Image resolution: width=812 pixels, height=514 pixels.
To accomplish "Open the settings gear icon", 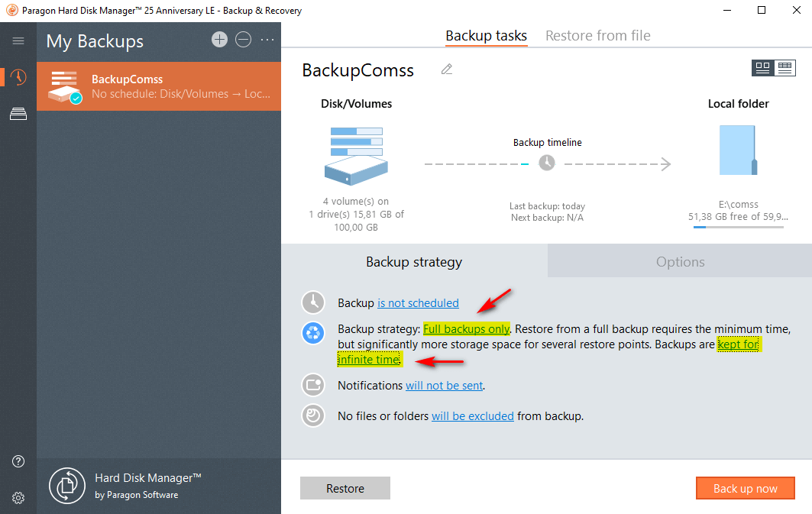I will coord(18,498).
